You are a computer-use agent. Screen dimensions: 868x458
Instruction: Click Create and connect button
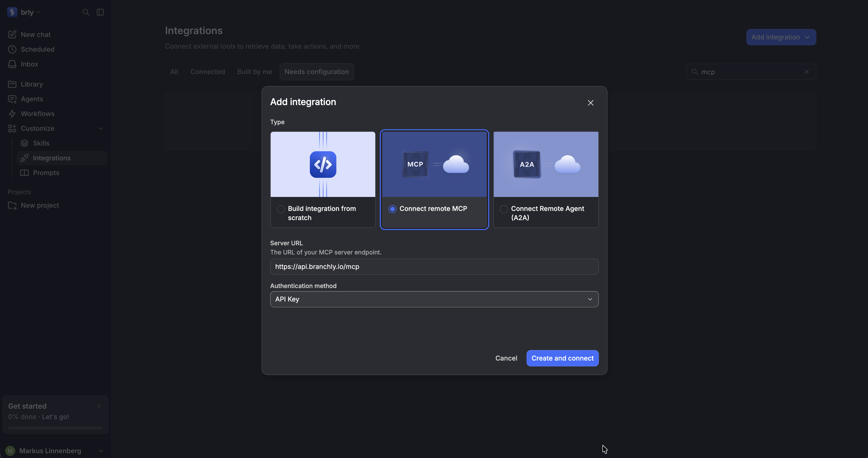[x=562, y=358]
